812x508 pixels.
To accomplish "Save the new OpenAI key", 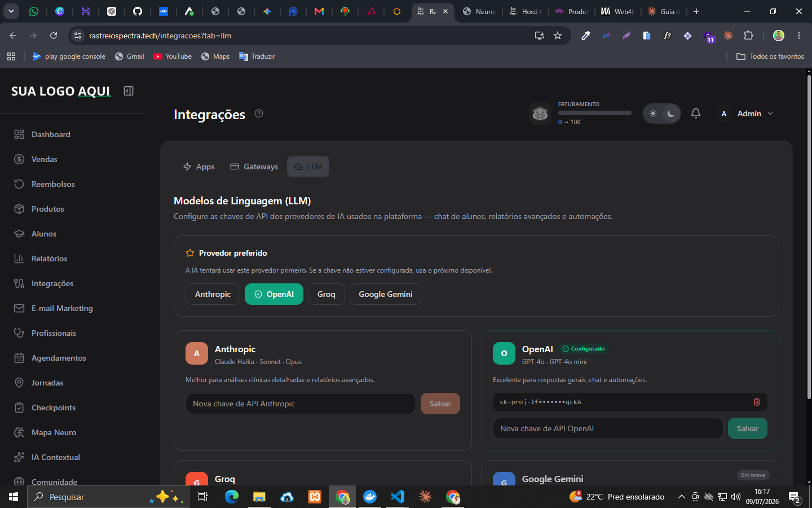I will pos(748,428).
